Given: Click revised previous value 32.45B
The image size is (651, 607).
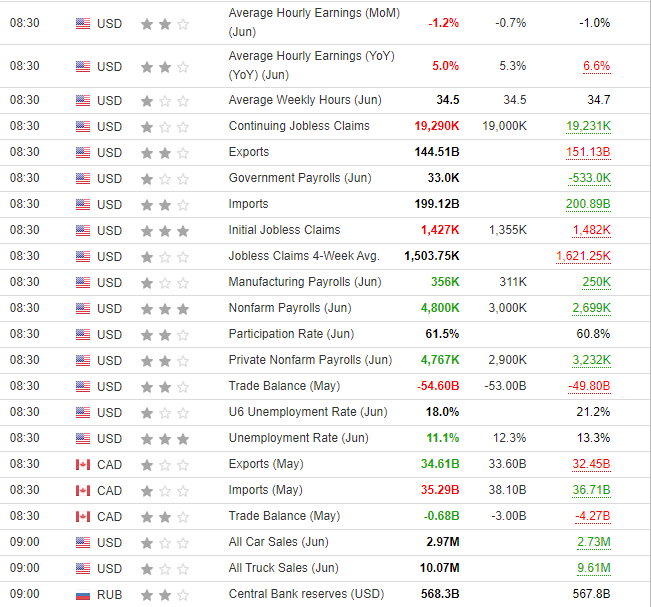Looking at the screenshot, I should click(592, 464).
